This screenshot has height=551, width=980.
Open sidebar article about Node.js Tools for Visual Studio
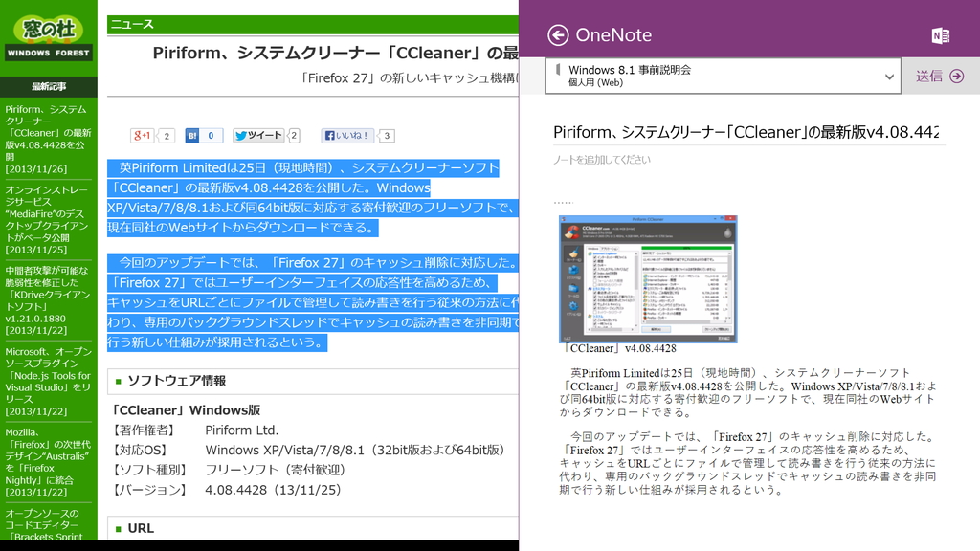[x=49, y=381]
